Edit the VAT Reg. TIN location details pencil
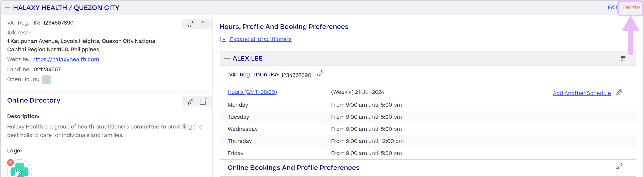 coord(191,24)
